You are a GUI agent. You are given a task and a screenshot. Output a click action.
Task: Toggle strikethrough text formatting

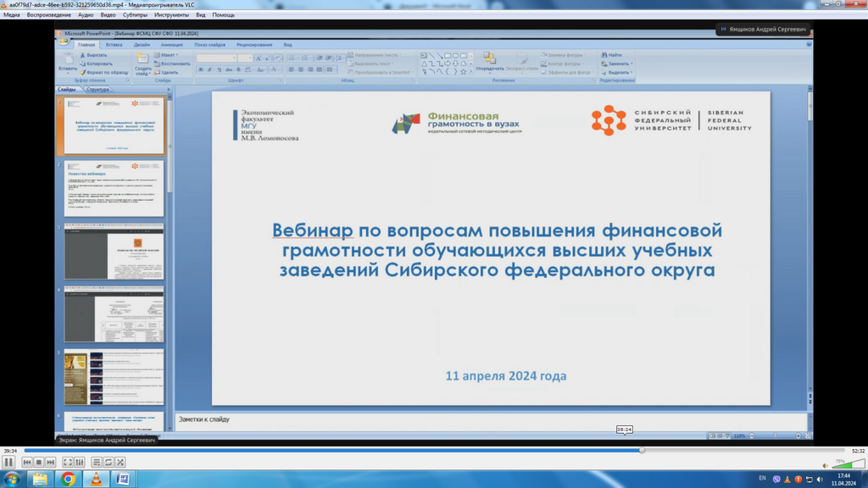[x=229, y=69]
